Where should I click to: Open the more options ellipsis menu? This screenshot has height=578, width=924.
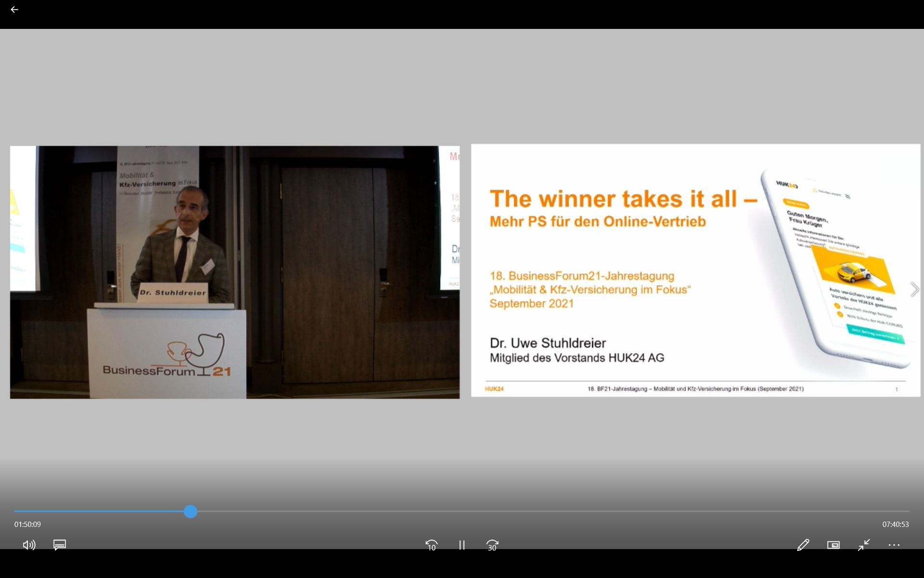tap(894, 545)
